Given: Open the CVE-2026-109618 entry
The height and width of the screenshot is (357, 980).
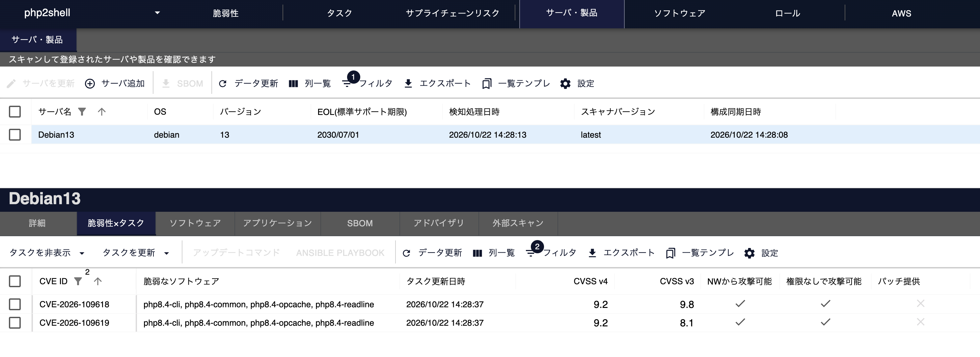Looking at the screenshot, I should coord(74,304).
